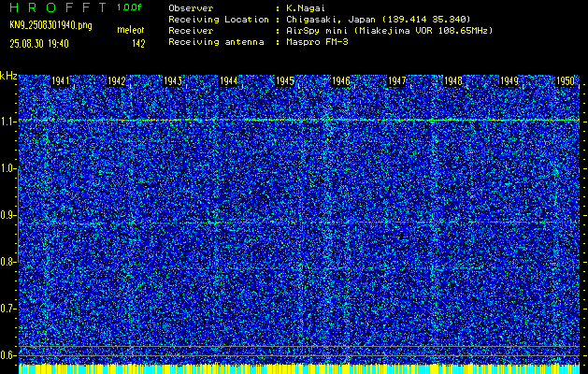Click the 0.7 frequency axis label
Viewport: 588px width, 374px height.
tap(8, 309)
